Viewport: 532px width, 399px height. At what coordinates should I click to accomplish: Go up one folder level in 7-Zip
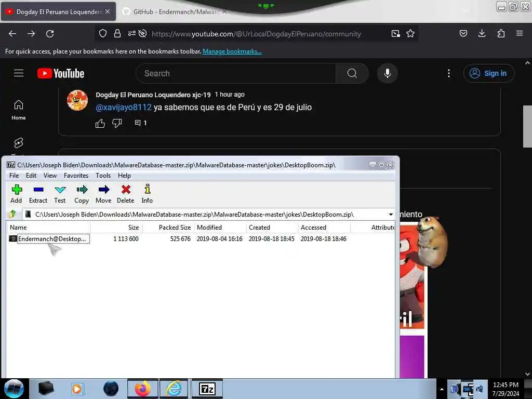click(13, 215)
